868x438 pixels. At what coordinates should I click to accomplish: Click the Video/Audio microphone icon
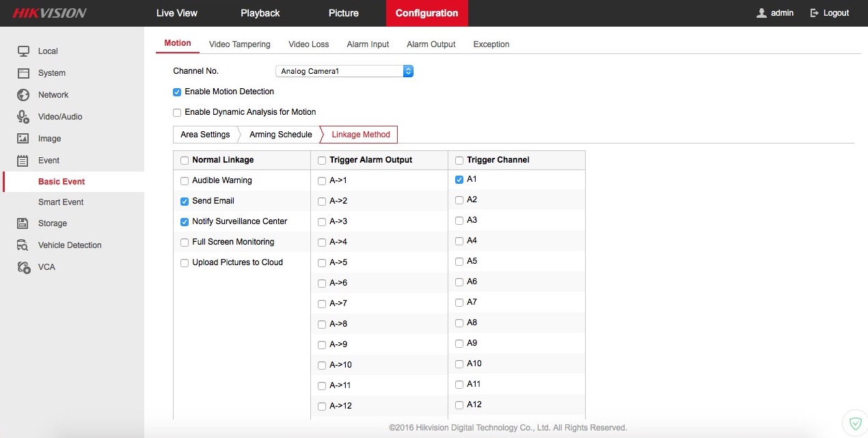point(23,117)
